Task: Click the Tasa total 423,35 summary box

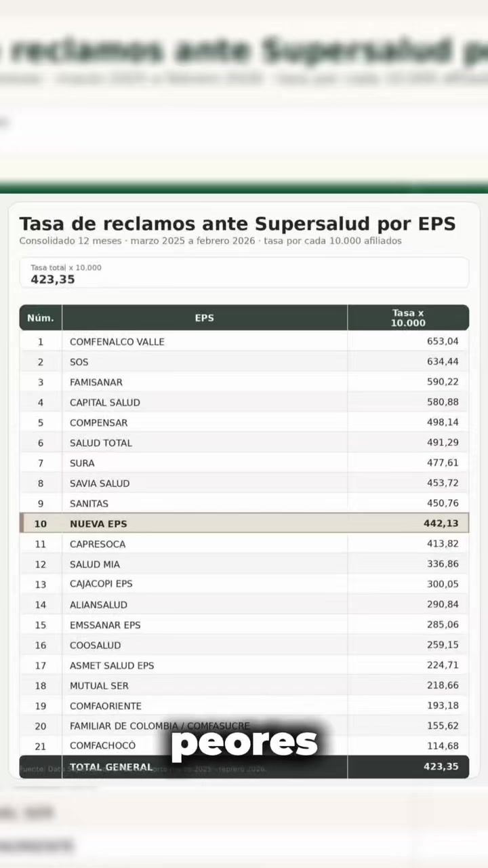Action: click(x=244, y=273)
